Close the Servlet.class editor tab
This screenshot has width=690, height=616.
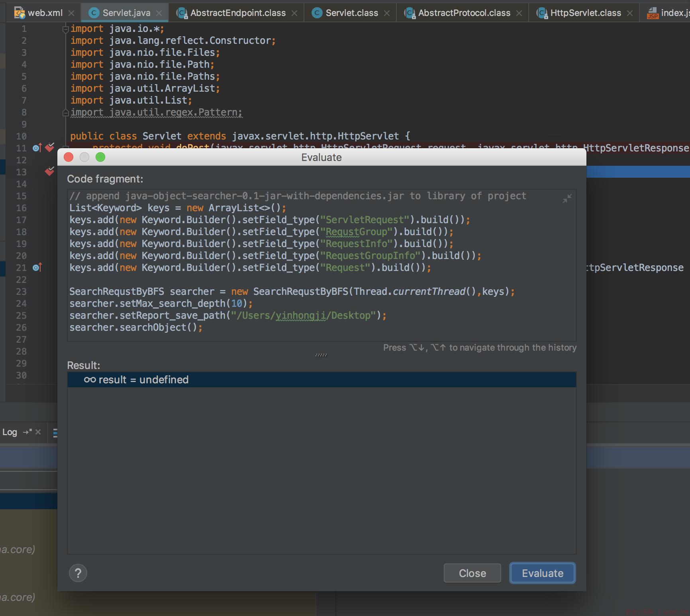[x=387, y=13]
